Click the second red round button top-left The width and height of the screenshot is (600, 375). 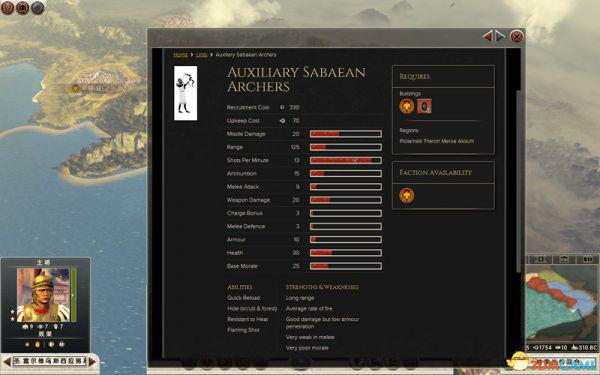click(x=23, y=8)
